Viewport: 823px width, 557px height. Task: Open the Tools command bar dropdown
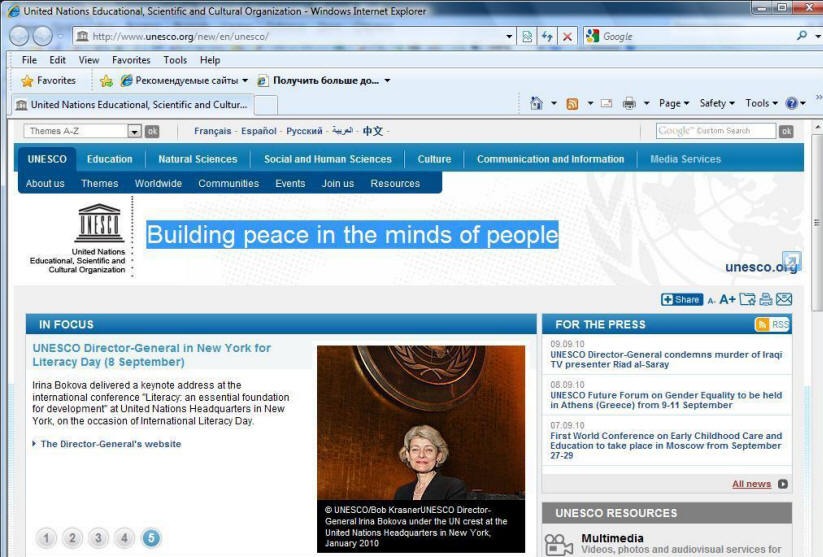761,103
